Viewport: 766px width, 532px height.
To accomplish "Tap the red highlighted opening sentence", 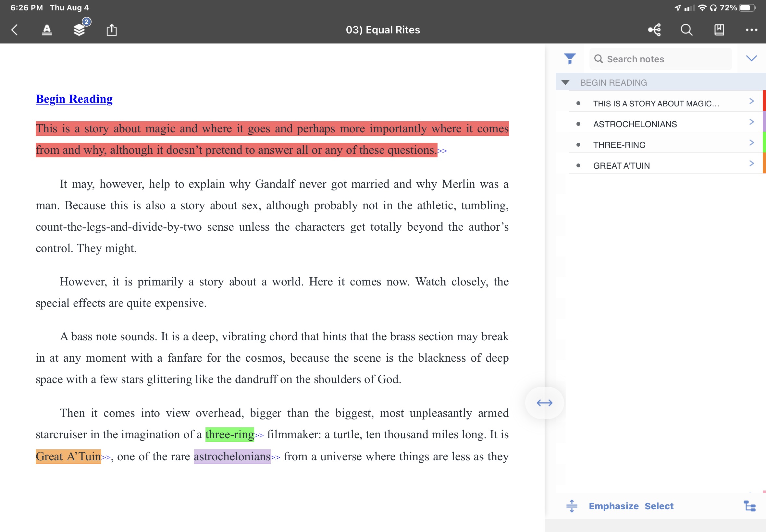I will click(x=272, y=139).
